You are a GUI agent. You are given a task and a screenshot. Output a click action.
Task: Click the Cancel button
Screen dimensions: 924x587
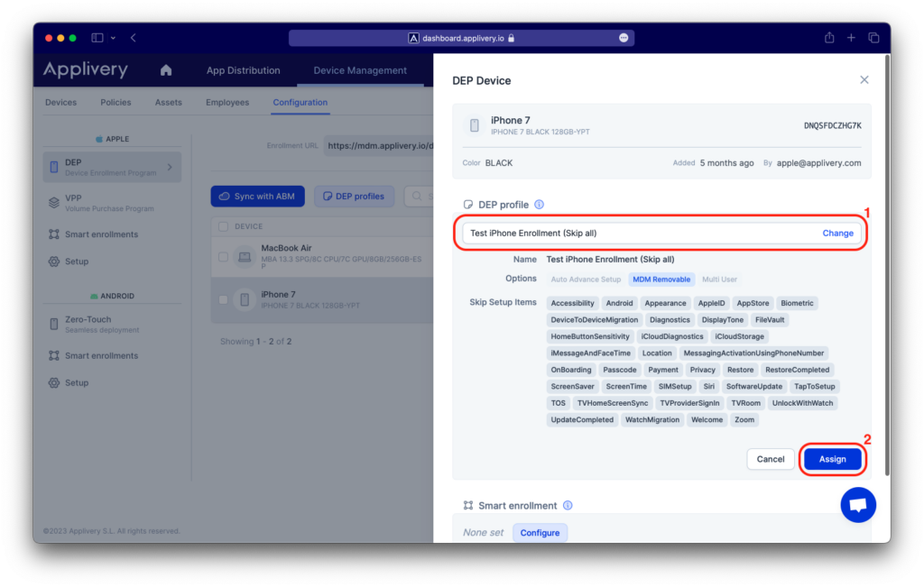pyautogui.click(x=771, y=459)
